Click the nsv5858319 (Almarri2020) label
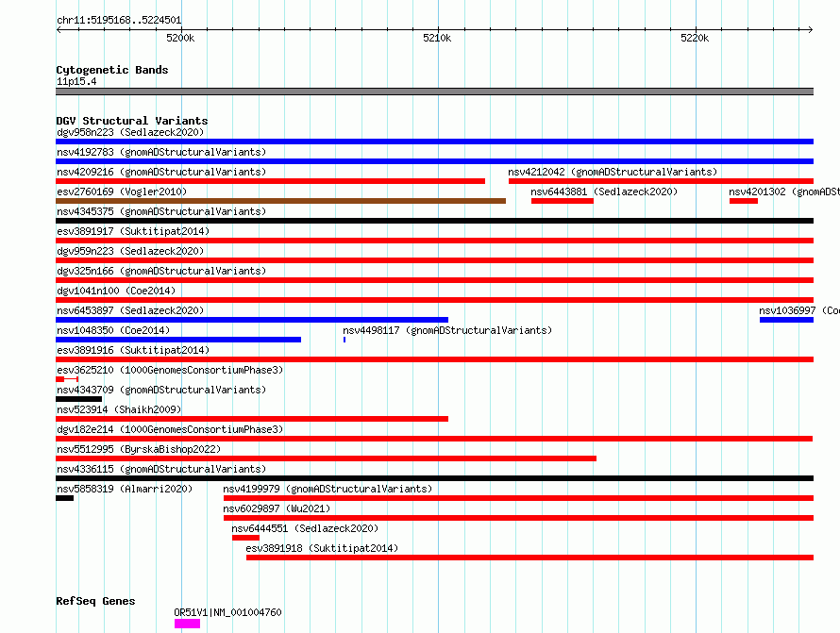This screenshot has height=633, width=840. click(x=125, y=489)
